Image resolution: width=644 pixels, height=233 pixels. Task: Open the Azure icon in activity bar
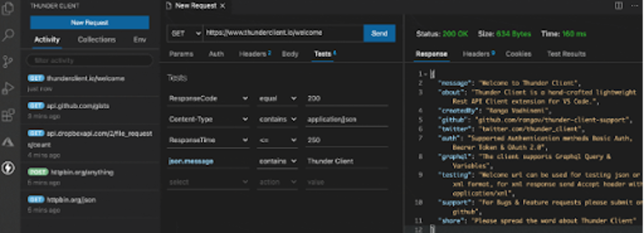point(8,142)
